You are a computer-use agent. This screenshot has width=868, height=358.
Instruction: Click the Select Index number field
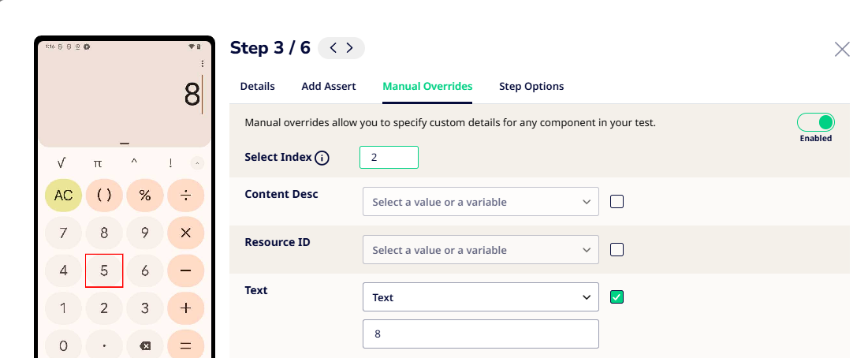pyautogui.click(x=389, y=158)
